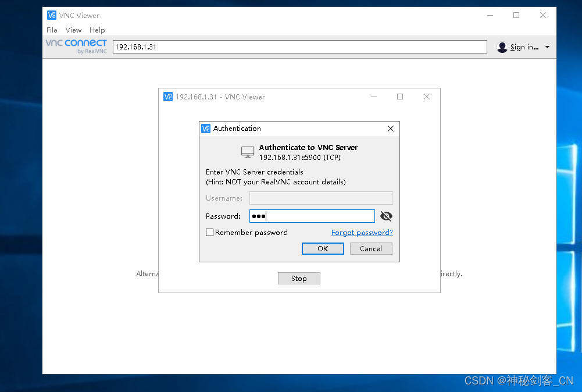Click the Stop connection button
Viewport: 582px width, 392px height.
click(299, 279)
